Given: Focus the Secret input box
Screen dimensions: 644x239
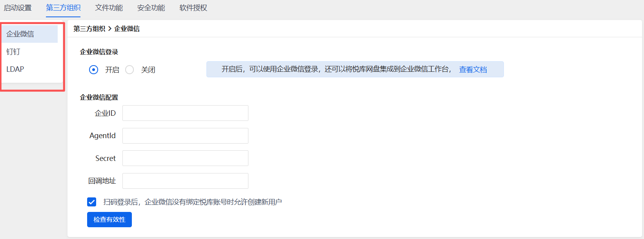Looking at the screenshot, I should coord(185,158).
